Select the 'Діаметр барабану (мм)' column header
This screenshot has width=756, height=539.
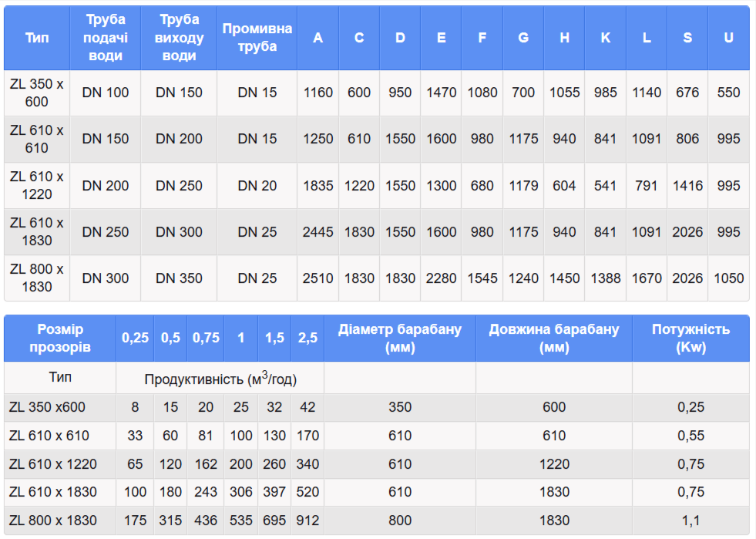click(399, 339)
